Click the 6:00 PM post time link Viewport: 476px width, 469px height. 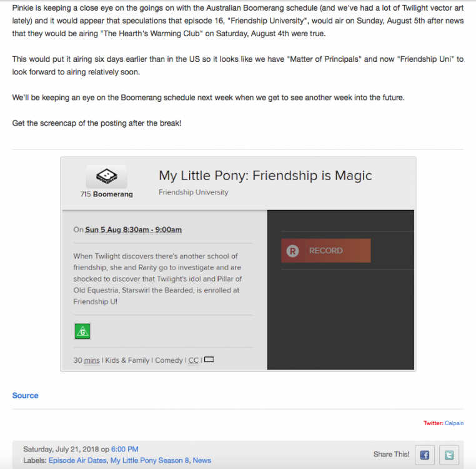click(x=125, y=449)
